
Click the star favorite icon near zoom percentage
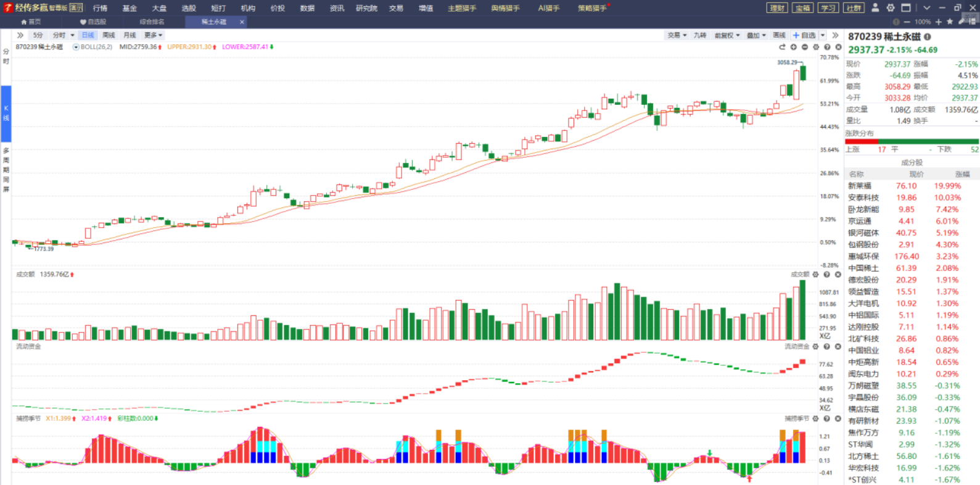[x=950, y=22]
